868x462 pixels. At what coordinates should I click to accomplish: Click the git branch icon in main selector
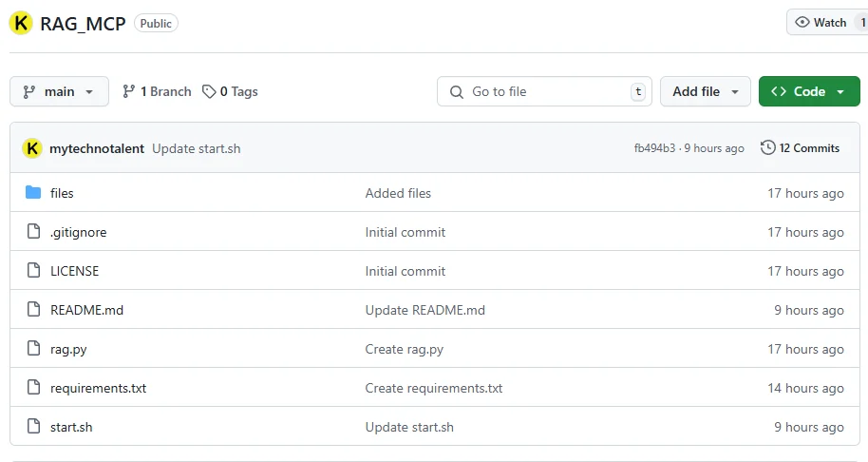28,92
